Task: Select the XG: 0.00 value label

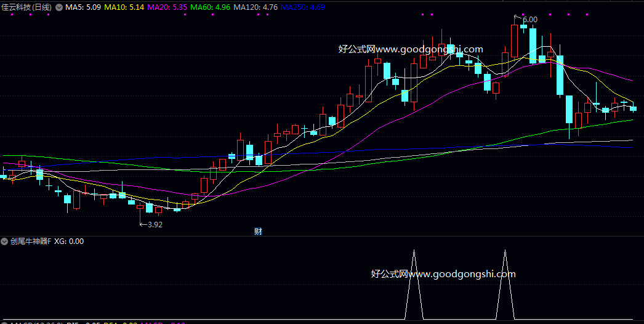Action: [69, 241]
